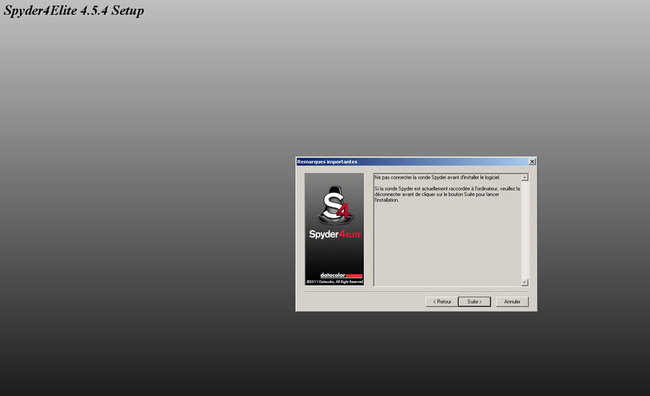Image resolution: width=650 pixels, height=396 pixels.
Task: Click the Suite > button to continue
Action: [x=474, y=302]
